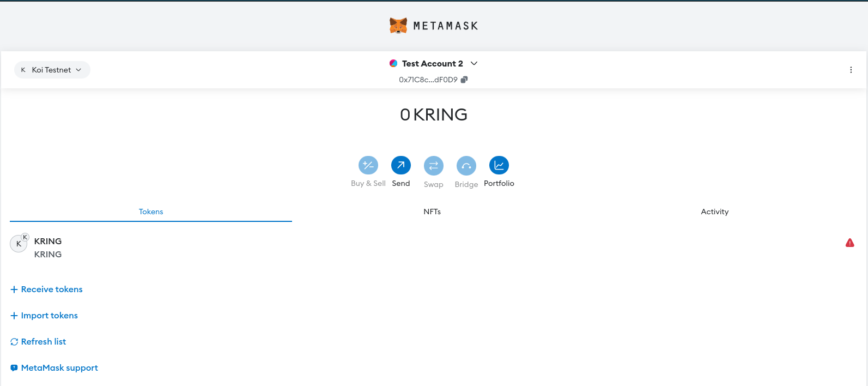The image size is (868, 386).
Task: Open the Activity tab
Action: coord(714,212)
